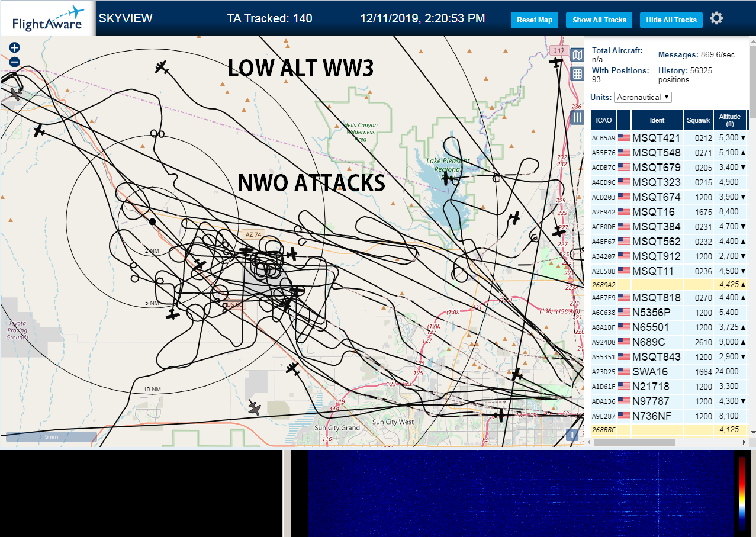Sort table by Squawk column header
The image size is (756, 537).
(698, 120)
